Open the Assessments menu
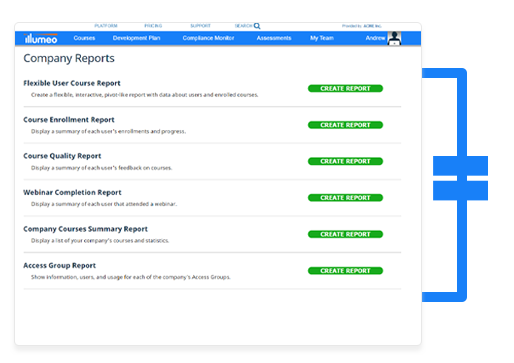Screen dimensions: 514x363 [274, 38]
